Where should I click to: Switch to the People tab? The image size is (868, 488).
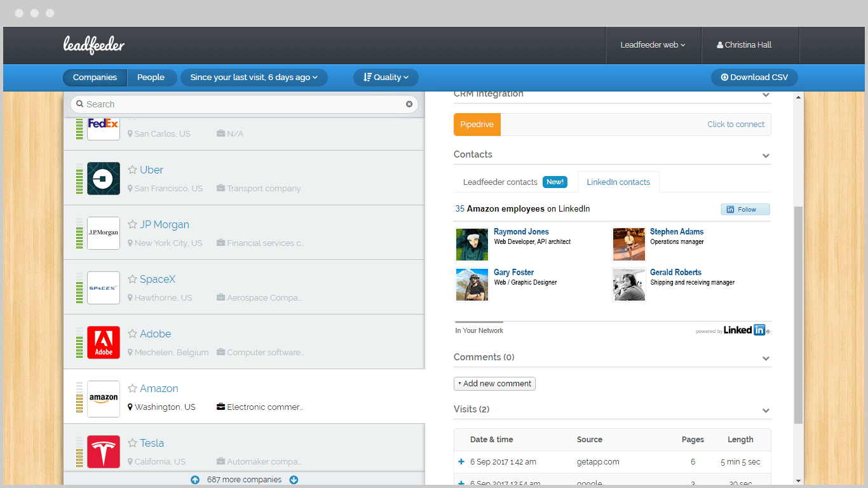[x=151, y=78]
